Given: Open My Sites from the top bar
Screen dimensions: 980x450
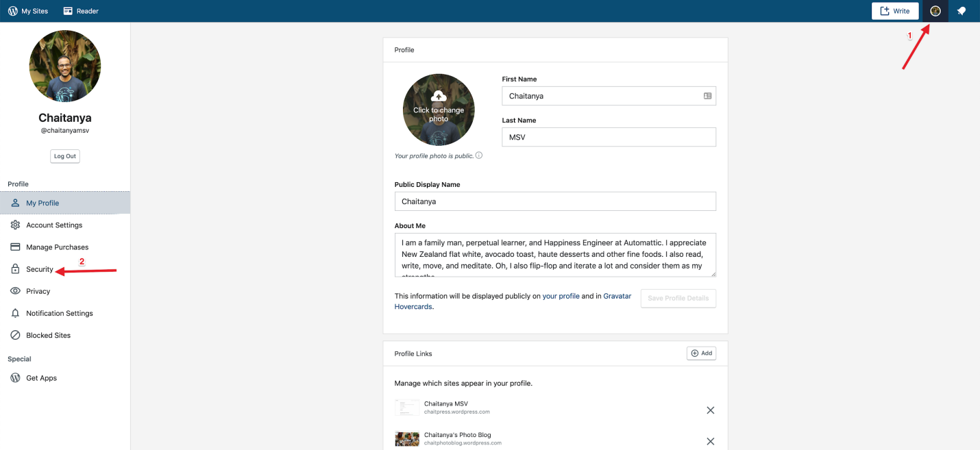Looking at the screenshot, I should click(x=28, y=11).
